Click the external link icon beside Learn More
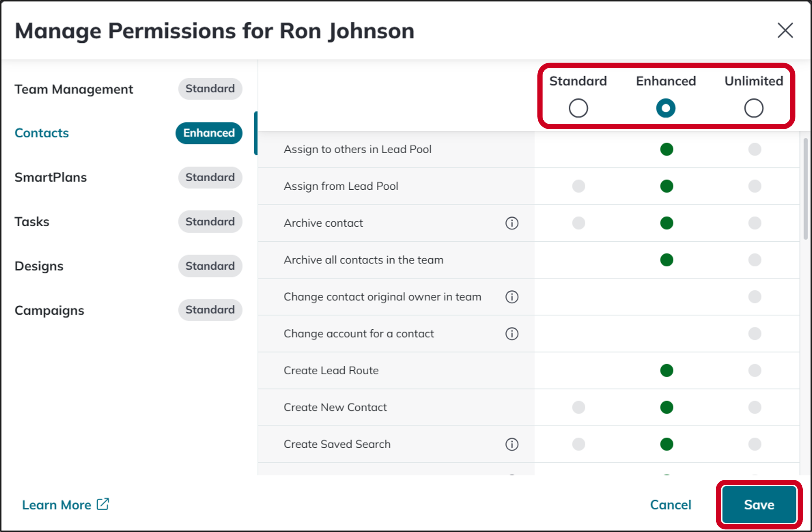 point(103,504)
